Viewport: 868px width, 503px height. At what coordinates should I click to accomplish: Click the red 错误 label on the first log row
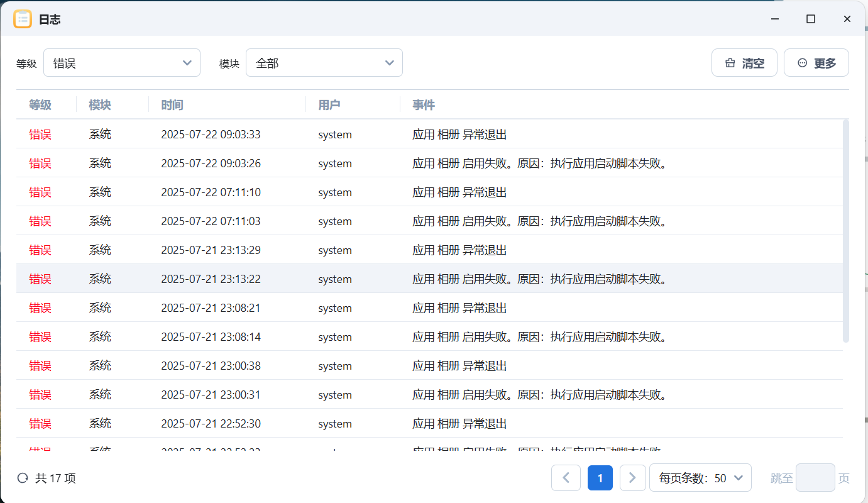point(40,134)
